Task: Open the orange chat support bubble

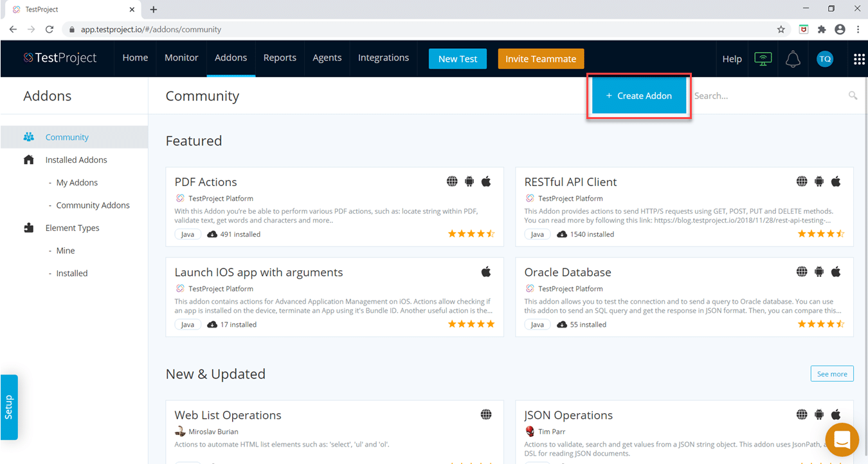Action: tap(842, 440)
